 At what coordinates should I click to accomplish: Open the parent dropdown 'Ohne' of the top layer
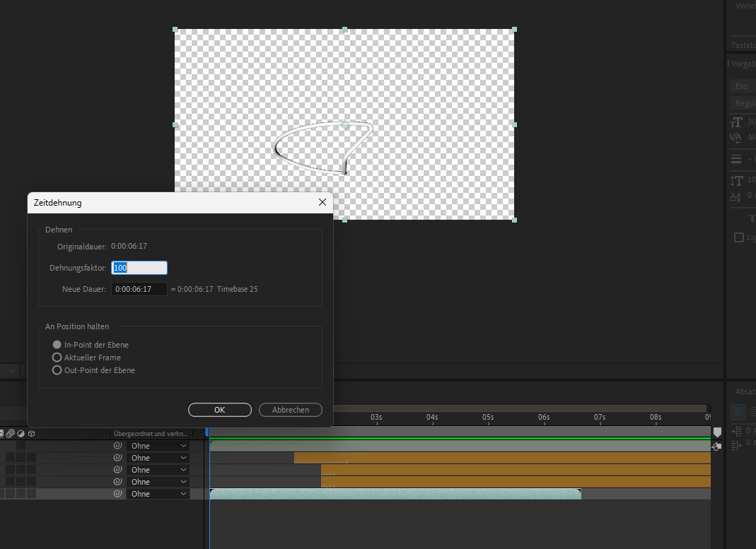(x=158, y=445)
